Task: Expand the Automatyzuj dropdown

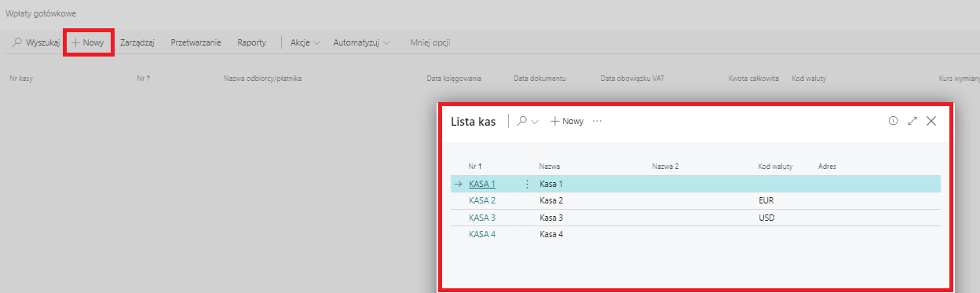Action: pos(362,43)
